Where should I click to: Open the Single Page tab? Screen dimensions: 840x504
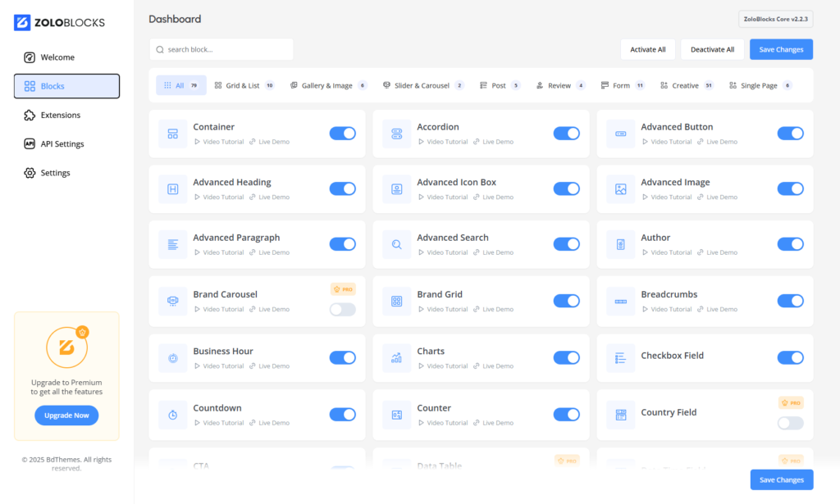[x=760, y=85]
